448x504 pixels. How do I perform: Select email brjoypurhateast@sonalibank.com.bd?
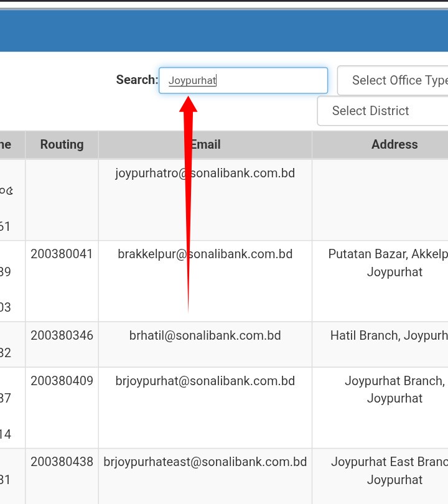pyautogui.click(x=205, y=462)
